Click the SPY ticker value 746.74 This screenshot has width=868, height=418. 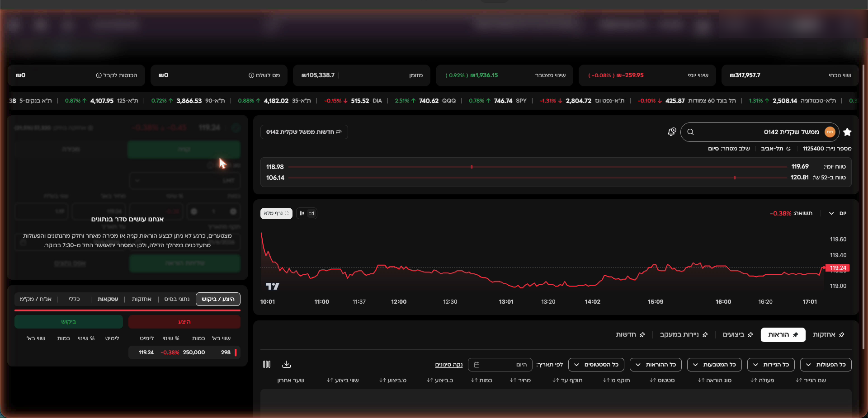tap(503, 101)
